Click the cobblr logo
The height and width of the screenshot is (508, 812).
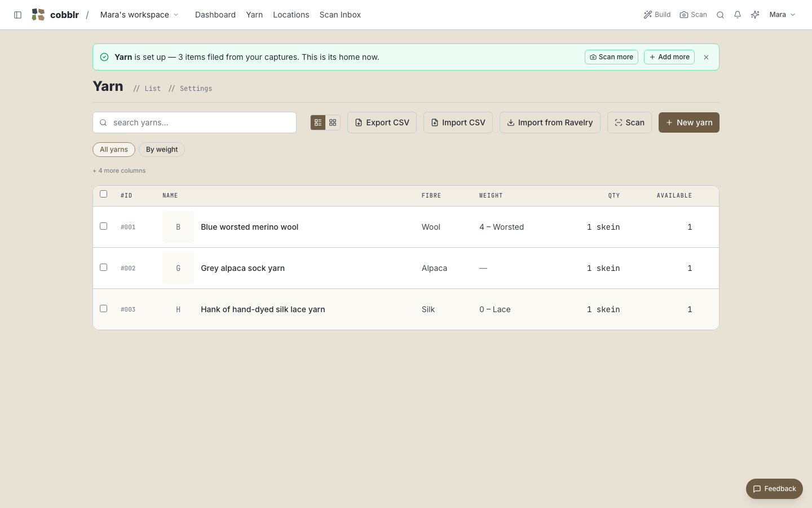pyautogui.click(x=55, y=15)
